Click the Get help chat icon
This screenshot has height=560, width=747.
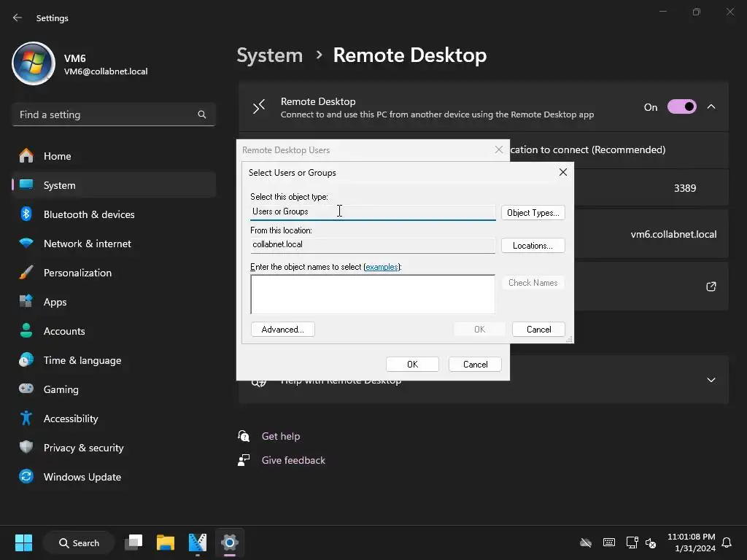tap(244, 436)
